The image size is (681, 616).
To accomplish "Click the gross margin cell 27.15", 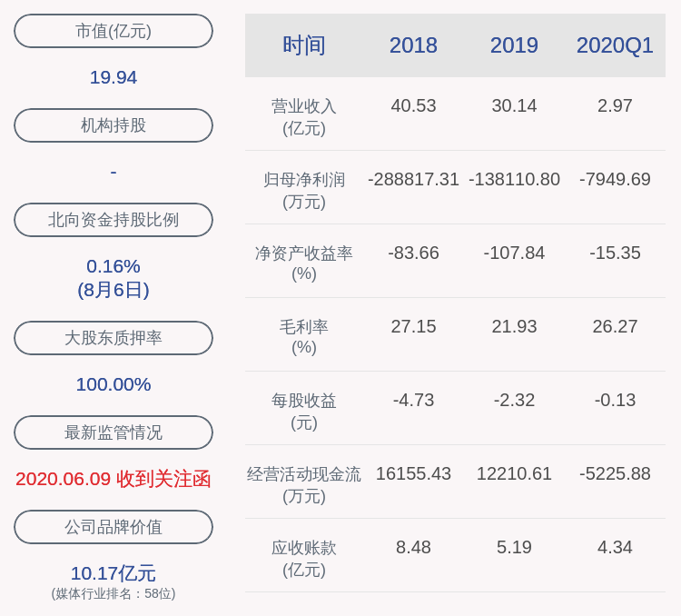I will click(x=413, y=327).
